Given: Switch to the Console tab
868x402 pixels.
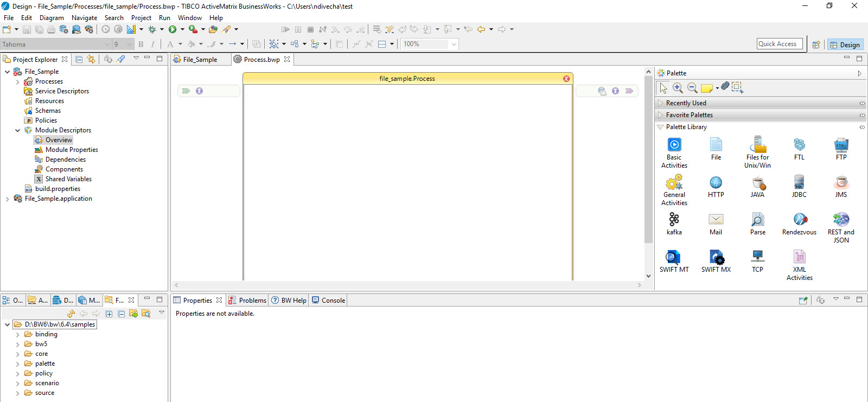Looking at the screenshot, I should 333,301.
